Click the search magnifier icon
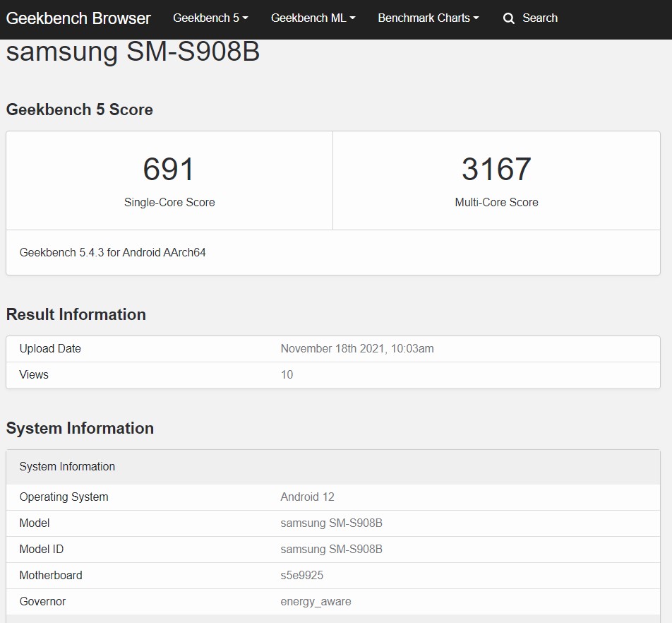The width and height of the screenshot is (672, 623). click(x=508, y=18)
